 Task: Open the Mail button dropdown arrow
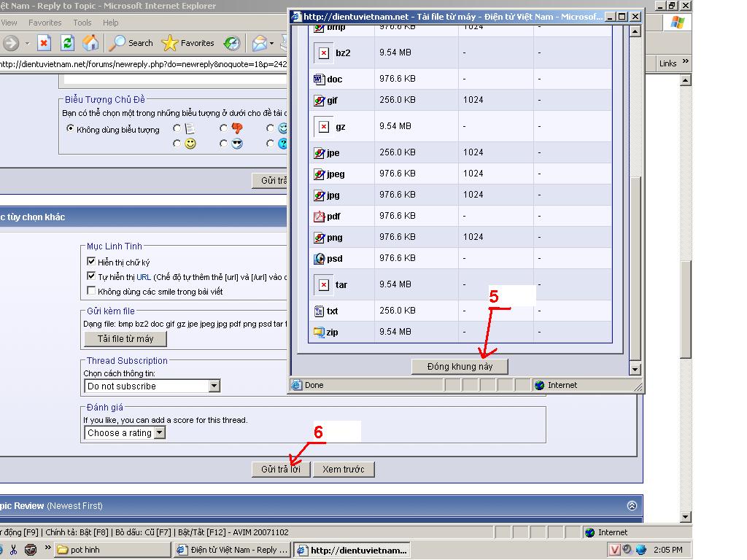(271, 43)
